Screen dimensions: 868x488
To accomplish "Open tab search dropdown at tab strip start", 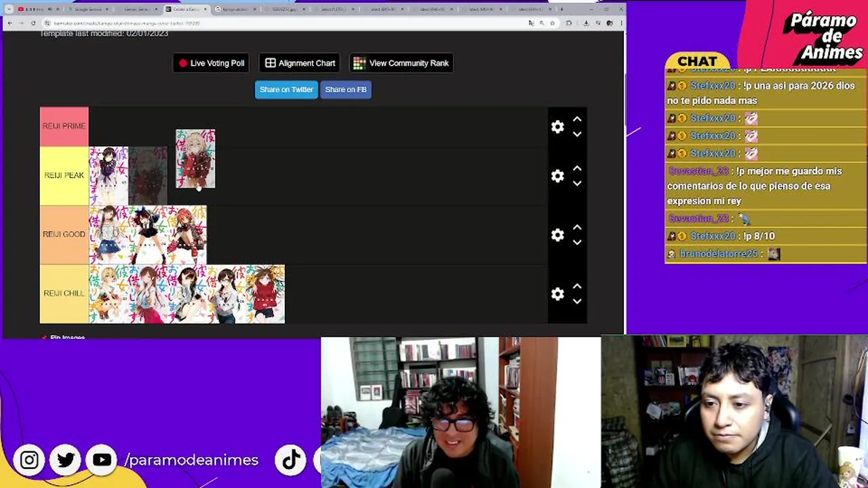I will 9,9.
